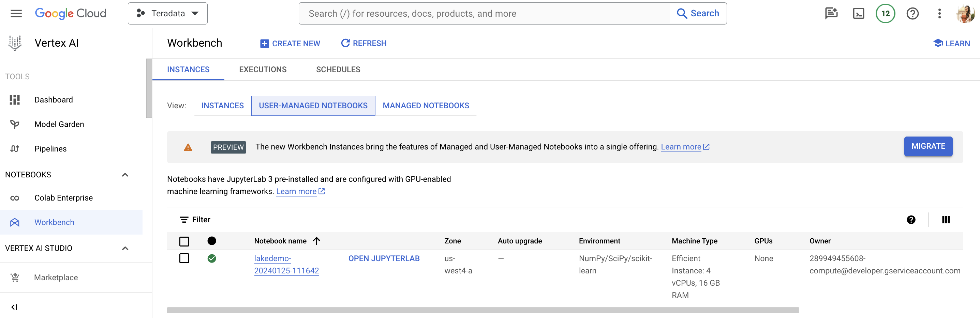Sort by the Notebook name column arrow
Screen dimensions: 980x318
[316, 241]
